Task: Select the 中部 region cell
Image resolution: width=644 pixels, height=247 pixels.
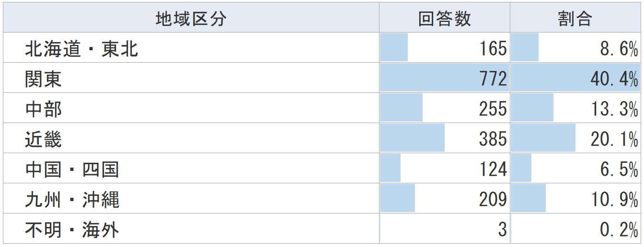Action: (x=44, y=109)
